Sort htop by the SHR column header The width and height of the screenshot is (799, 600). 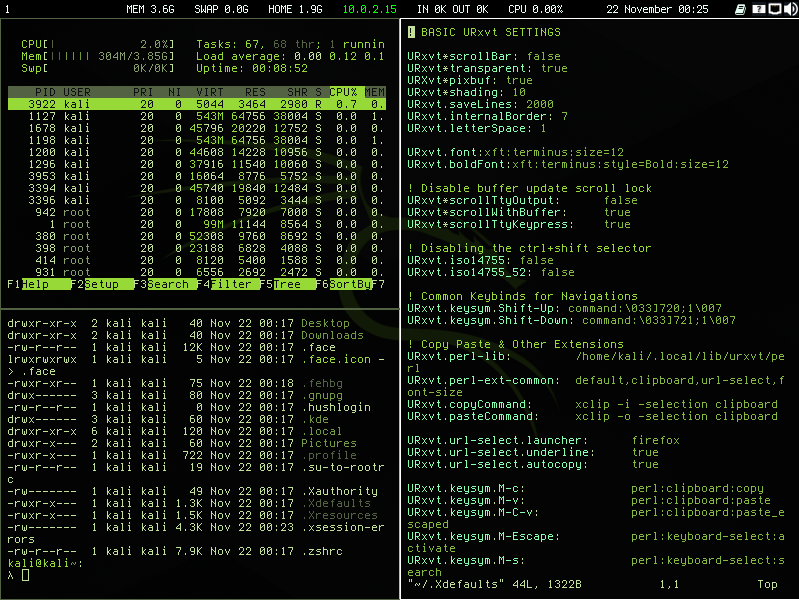click(298, 92)
